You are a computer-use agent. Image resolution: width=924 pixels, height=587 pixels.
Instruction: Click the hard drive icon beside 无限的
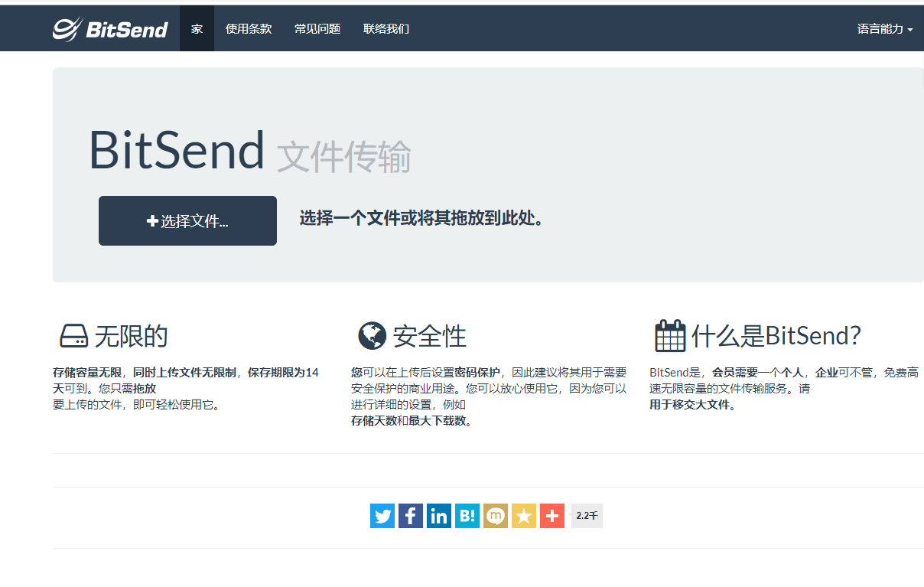(x=74, y=336)
